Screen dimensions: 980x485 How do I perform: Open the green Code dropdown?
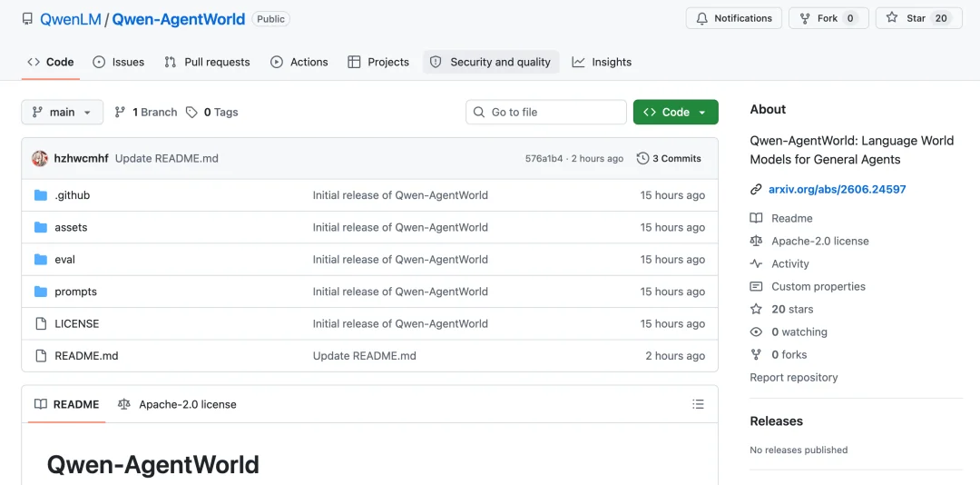(x=676, y=112)
